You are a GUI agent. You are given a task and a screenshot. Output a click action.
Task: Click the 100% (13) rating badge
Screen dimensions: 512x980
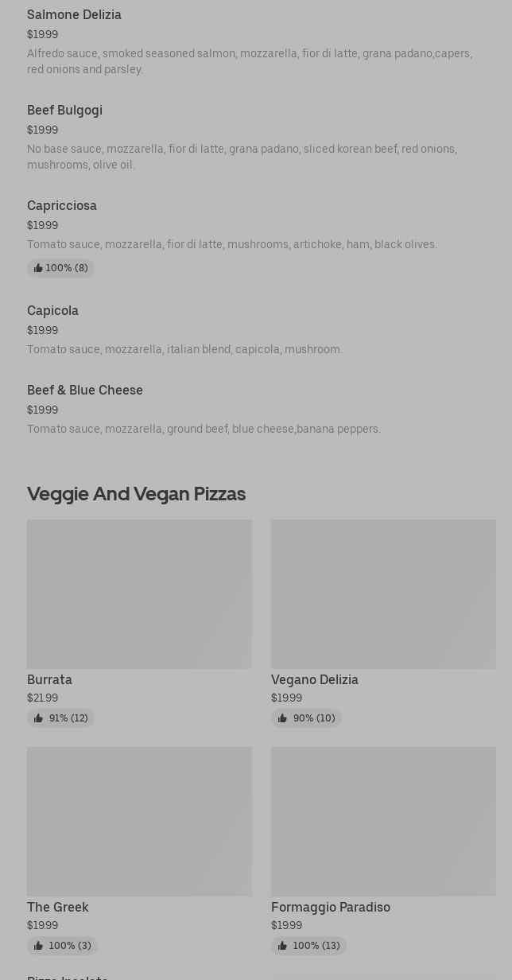308,946
